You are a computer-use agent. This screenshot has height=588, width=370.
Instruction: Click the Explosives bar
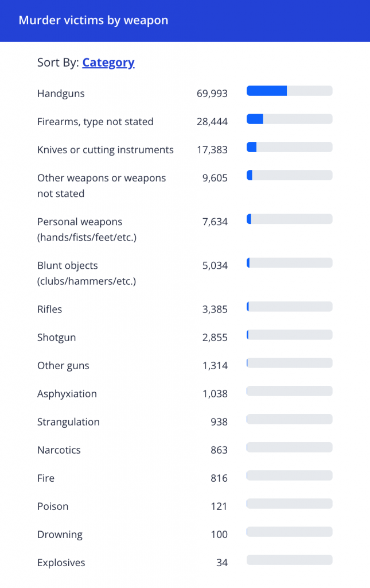click(289, 560)
